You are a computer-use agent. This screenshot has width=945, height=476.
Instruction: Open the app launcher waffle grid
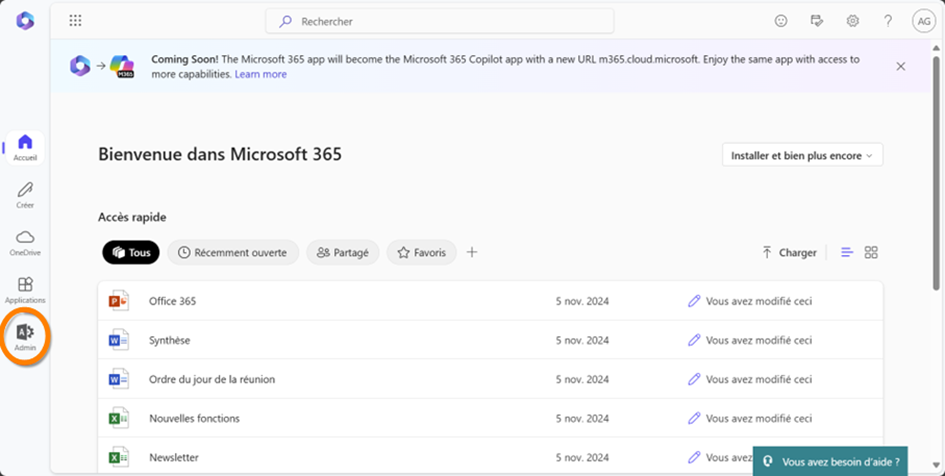click(x=75, y=21)
